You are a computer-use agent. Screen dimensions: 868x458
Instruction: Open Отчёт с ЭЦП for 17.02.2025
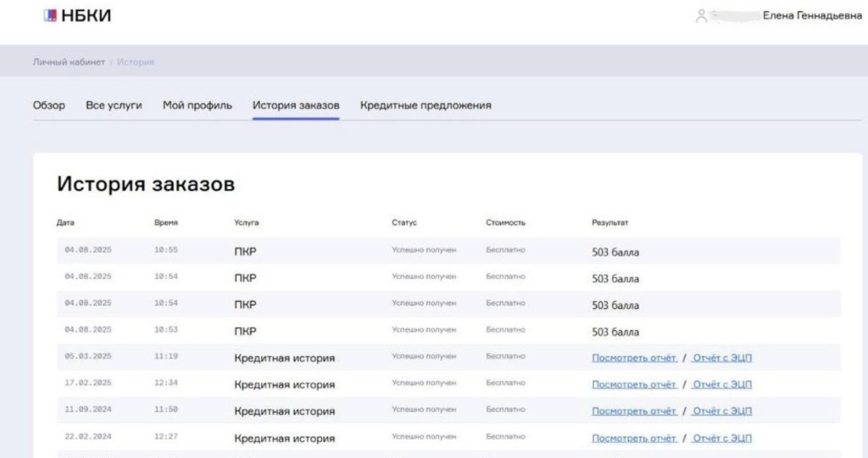[721, 384]
